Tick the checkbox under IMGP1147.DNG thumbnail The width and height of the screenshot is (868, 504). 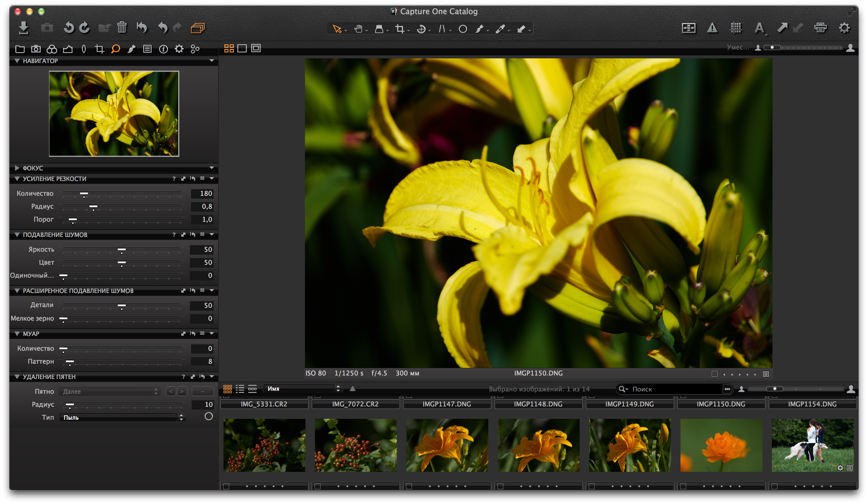tap(409, 486)
